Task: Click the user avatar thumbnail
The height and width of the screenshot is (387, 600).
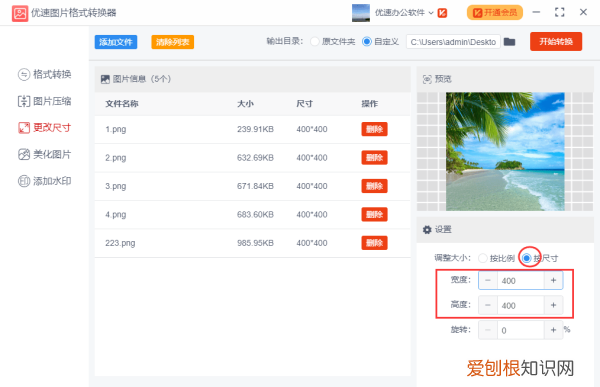Action: coord(361,13)
